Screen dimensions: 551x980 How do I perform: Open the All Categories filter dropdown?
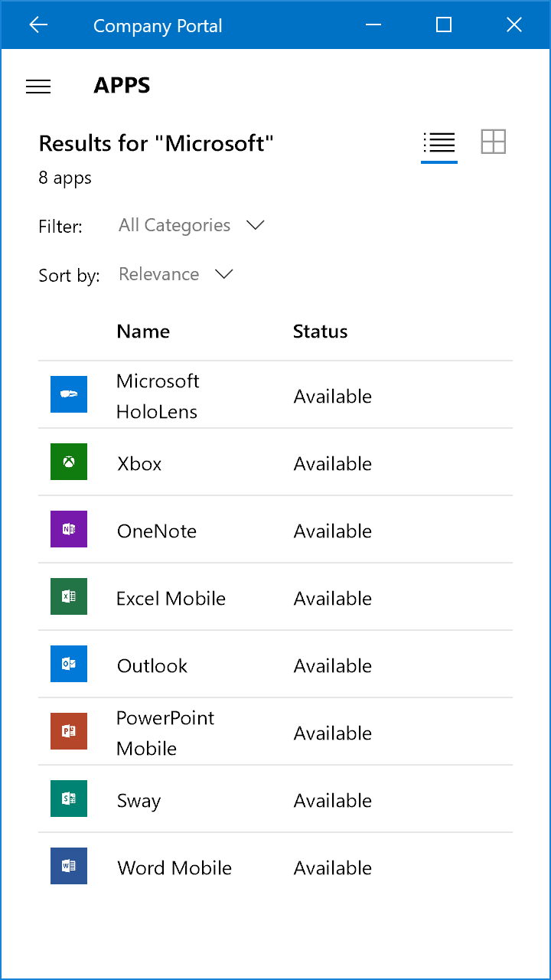click(x=191, y=225)
